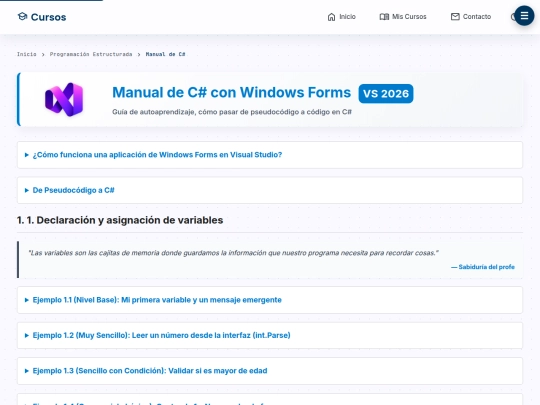Image resolution: width=540 pixels, height=405 pixels.
Task: Expand Ejemplo 1.3 (Sencillo con Condición) section
Action: pyautogui.click(x=270, y=371)
